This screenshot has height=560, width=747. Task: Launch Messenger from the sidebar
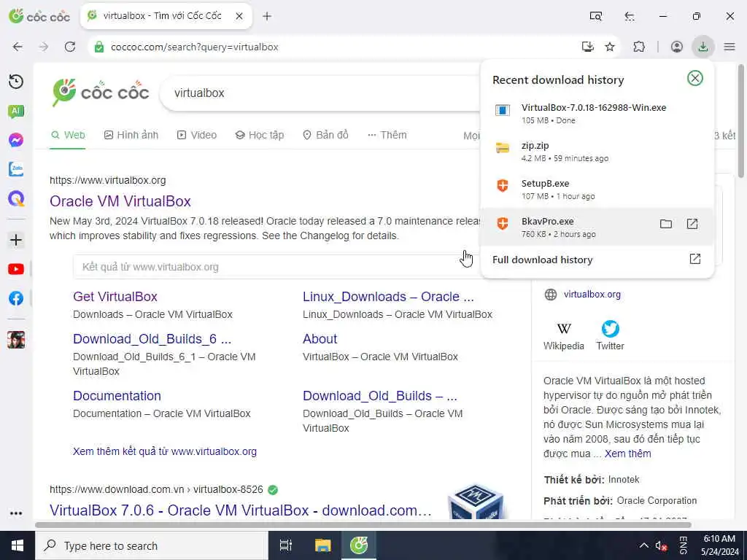point(16,140)
